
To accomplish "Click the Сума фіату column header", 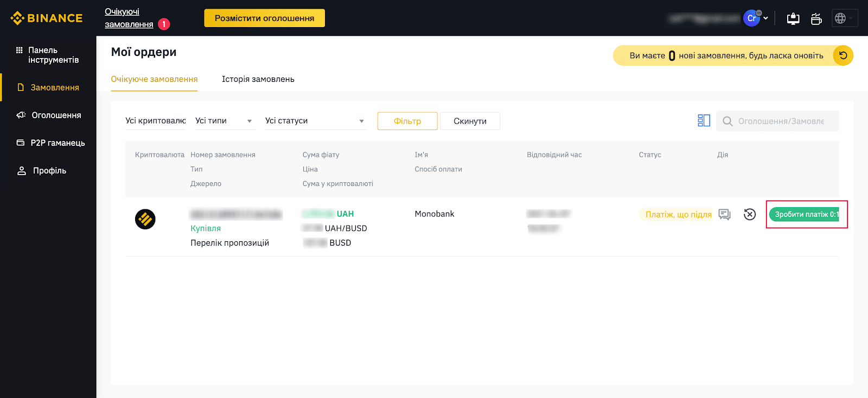I will (321, 155).
